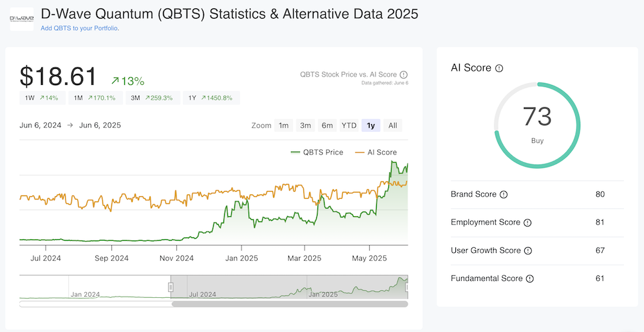Click the D-Wave company logo
This screenshot has width=644, height=332.
coord(22,19)
